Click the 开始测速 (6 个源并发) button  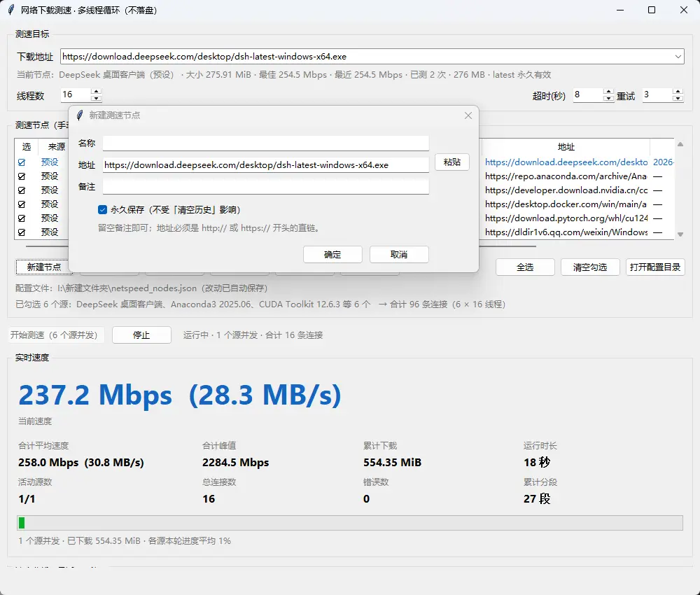tap(56, 335)
